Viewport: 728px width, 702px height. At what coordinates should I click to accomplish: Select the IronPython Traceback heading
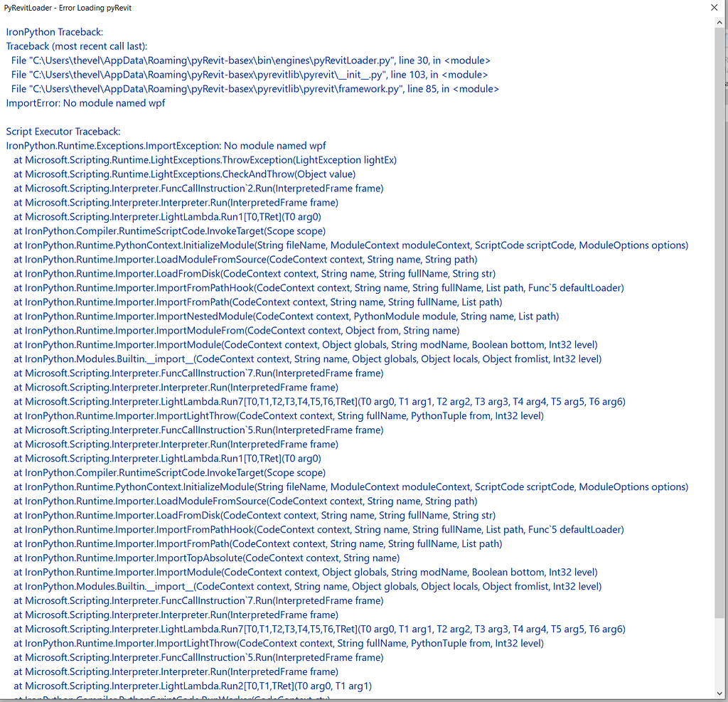click(53, 32)
